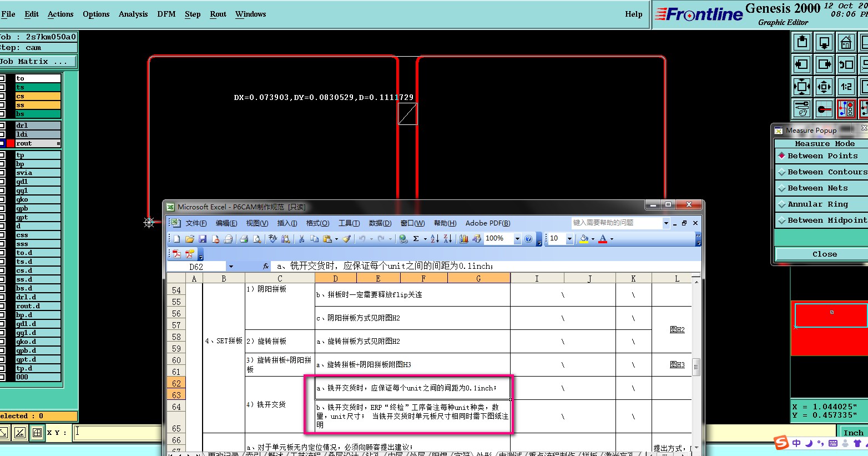868x456 pixels.
Task: Click the pan up view icon
Action: coord(802,42)
